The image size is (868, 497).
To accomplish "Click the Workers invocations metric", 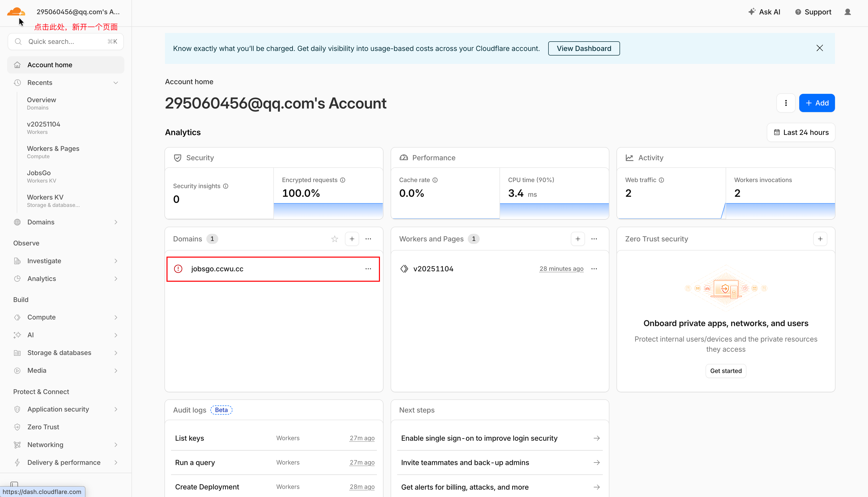I will pyautogui.click(x=780, y=193).
